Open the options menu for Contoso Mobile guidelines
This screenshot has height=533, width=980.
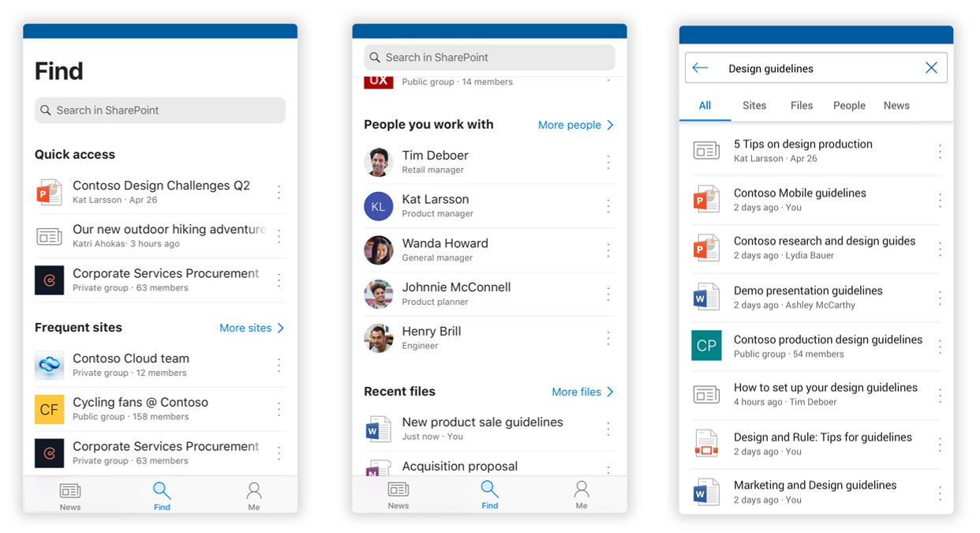pos(940,199)
